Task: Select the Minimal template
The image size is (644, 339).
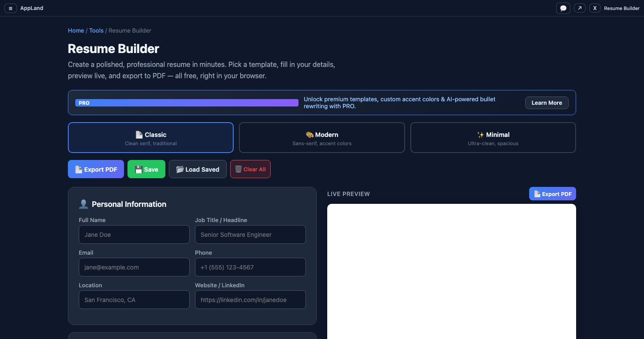Action: tap(493, 137)
